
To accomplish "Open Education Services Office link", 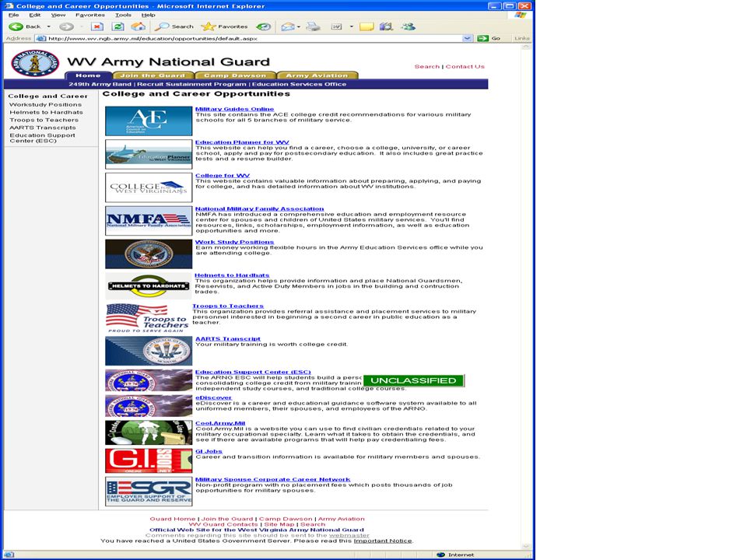I will pyautogui.click(x=299, y=84).
